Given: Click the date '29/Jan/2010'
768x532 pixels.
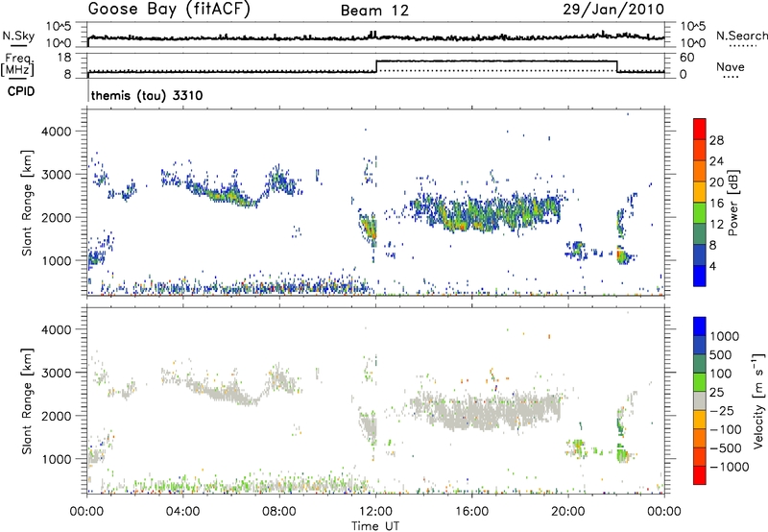Looking at the screenshot, I should (613, 10).
